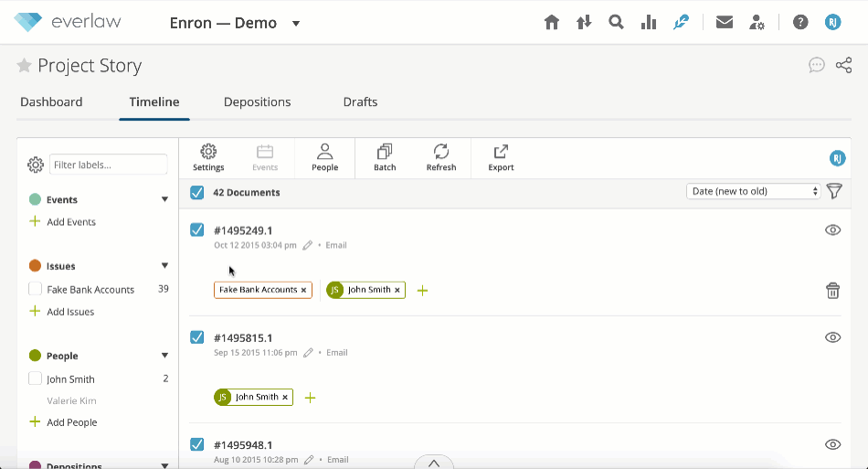Screen dimensions: 868x469
Task: Edit date of document #1495815.1
Action: pos(308,353)
